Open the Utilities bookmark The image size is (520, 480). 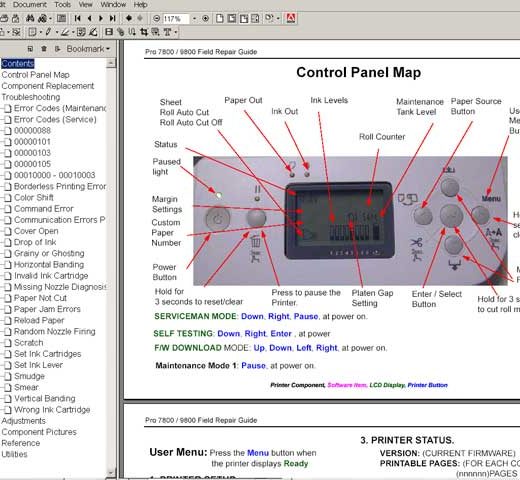pos(14,454)
